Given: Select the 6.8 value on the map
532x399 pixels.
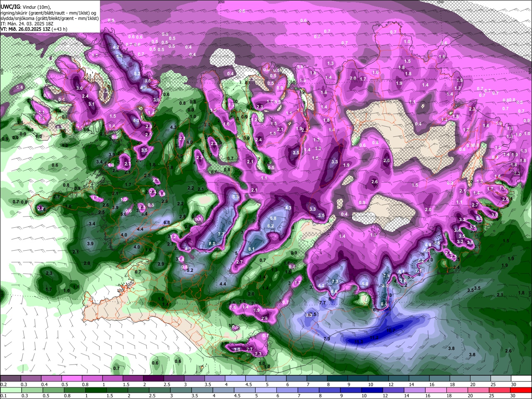Looking at the screenshot, I should click(x=167, y=223).
